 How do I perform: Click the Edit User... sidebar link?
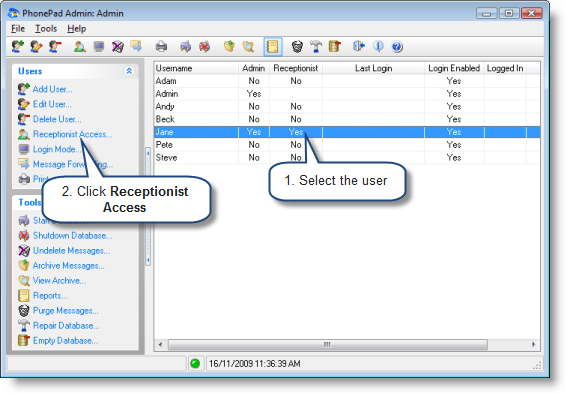coord(52,104)
